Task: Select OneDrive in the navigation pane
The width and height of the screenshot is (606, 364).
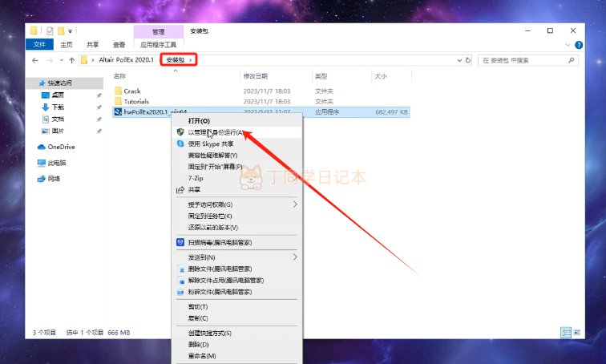Action: [61, 147]
